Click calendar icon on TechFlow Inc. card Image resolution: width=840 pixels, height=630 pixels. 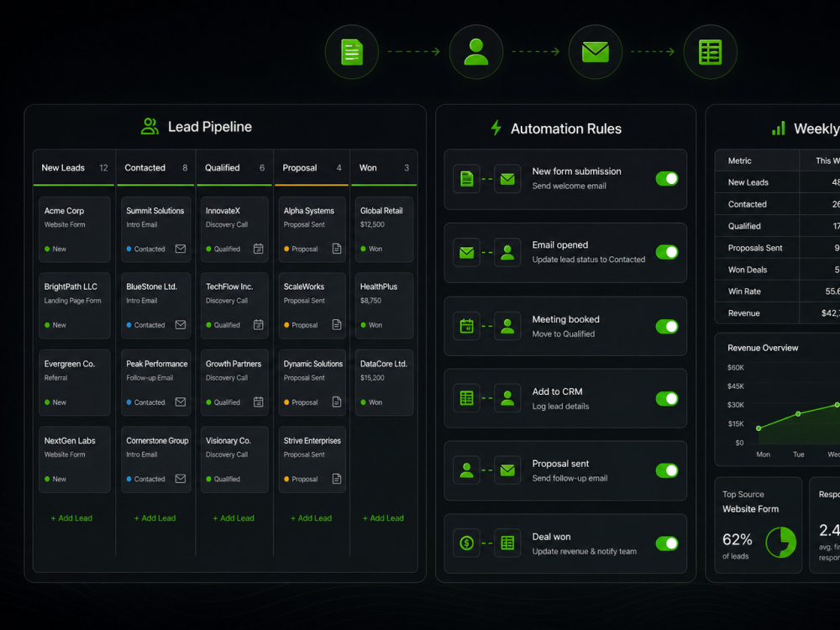click(x=258, y=324)
